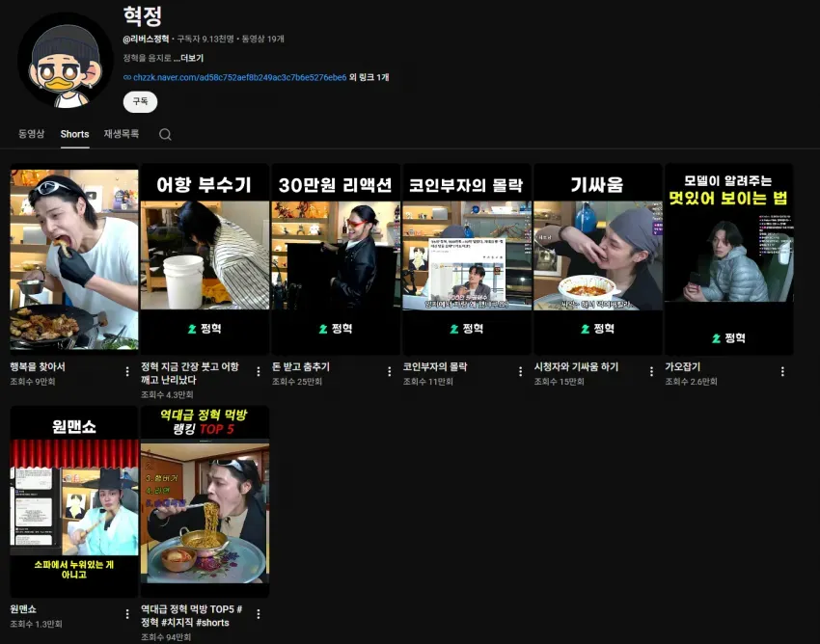Click 외 링크 1개 to see more links
The height and width of the screenshot is (644, 820).
coord(369,77)
